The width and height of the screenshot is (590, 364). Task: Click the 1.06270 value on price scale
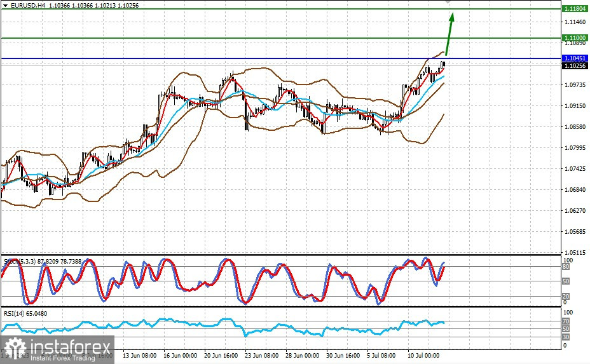pyautogui.click(x=575, y=210)
